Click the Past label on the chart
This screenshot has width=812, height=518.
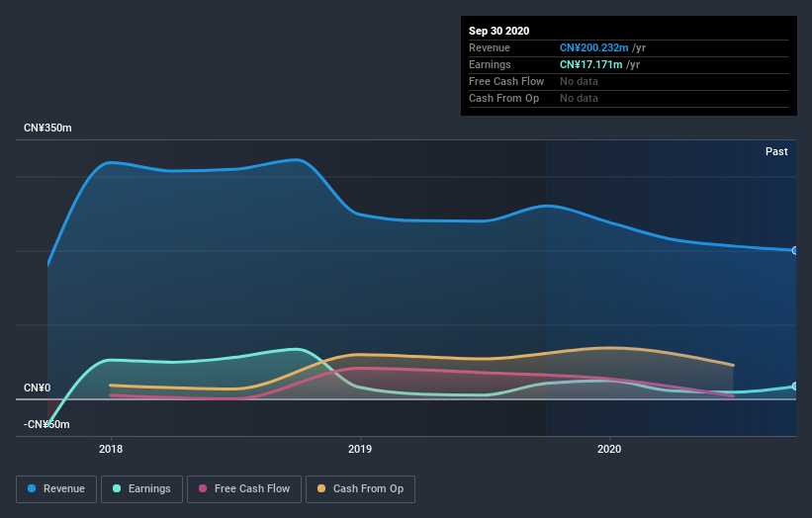tap(776, 151)
